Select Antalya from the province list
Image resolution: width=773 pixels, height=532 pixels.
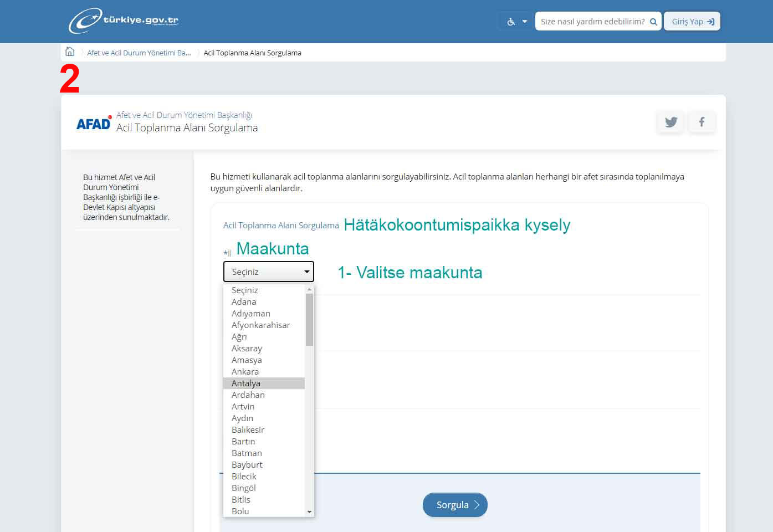click(x=246, y=383)
